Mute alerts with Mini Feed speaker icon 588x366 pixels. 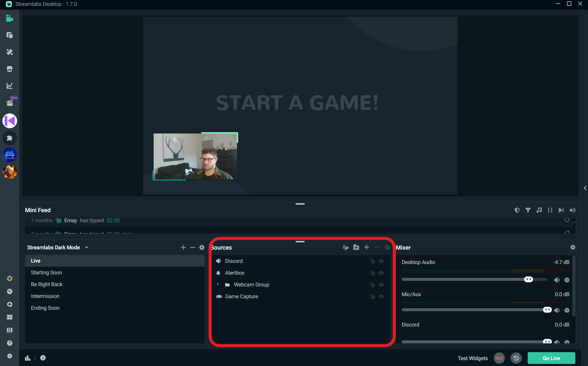point(572,210)
